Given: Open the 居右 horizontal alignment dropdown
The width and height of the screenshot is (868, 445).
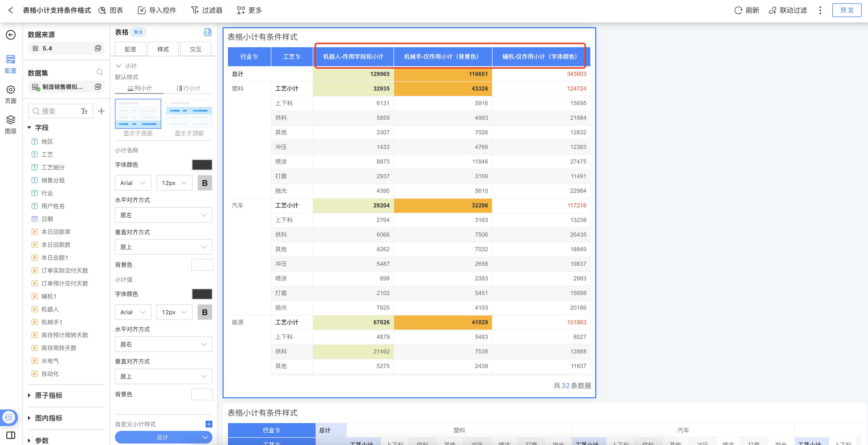Looking at the screenshot, I should (163, 344).
